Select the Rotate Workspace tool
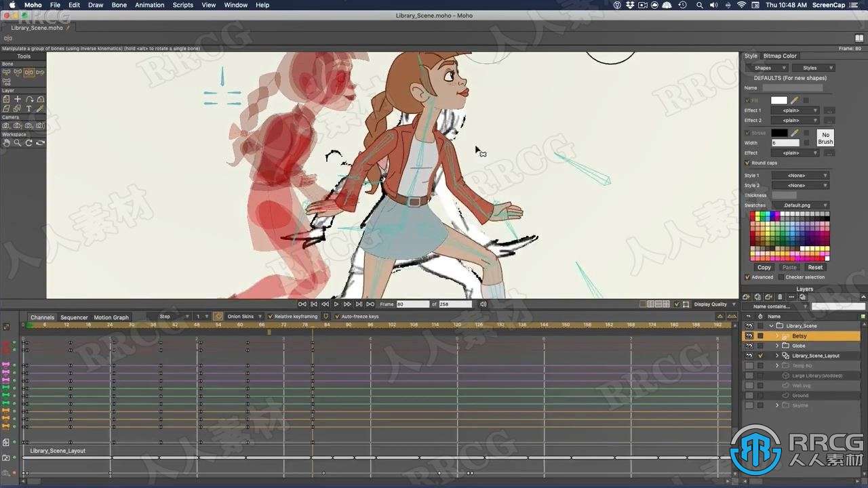This screenshot has height=488, width=868. coord(29,142)
